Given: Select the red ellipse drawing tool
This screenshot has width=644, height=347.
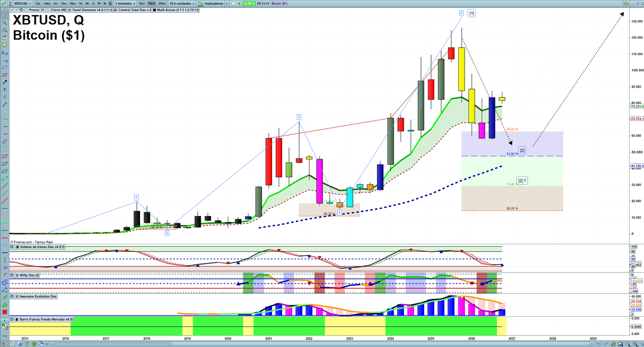Looking at the screenshot, I should [x=5, y=156].
